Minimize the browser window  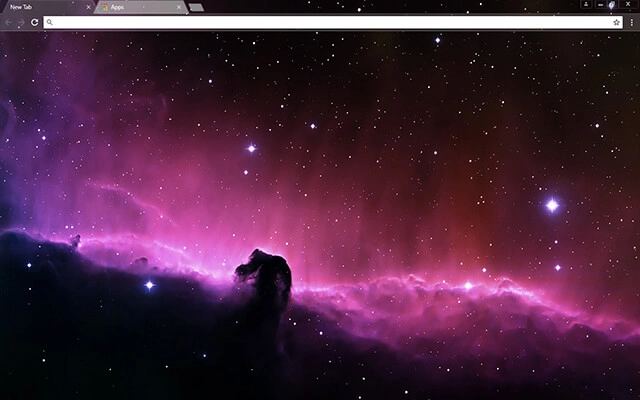(x=600, y=4)
